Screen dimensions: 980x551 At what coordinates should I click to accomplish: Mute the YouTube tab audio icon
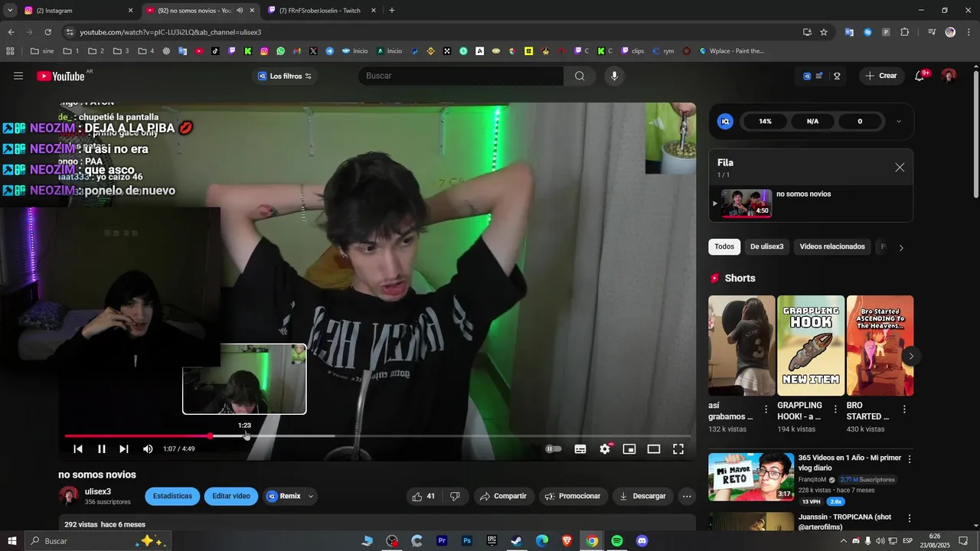tap(240, 11)
